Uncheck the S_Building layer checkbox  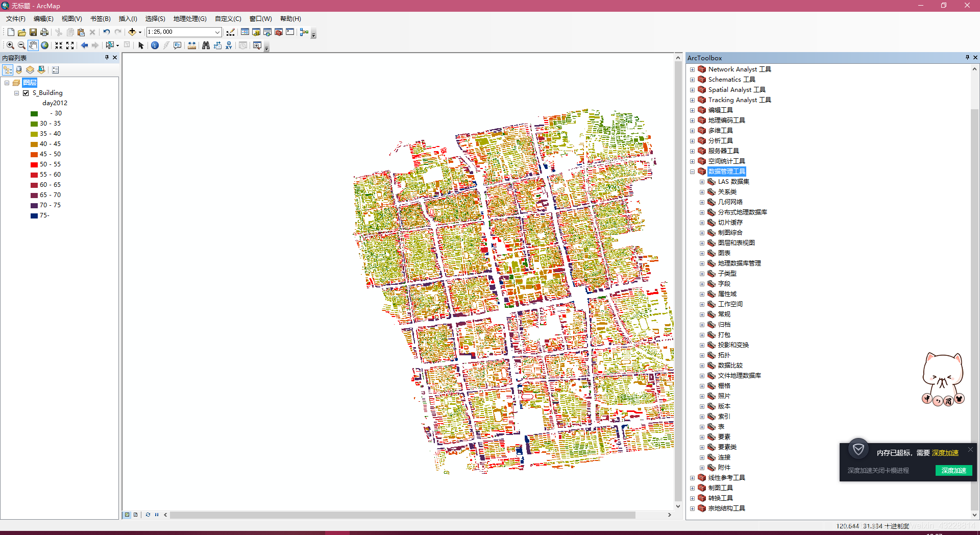[x=26, y=93]
